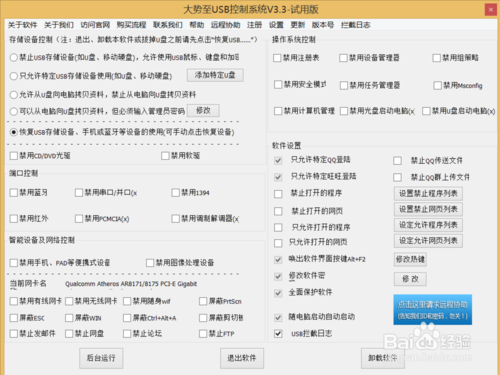Check 禁用无线网卡 option
The width and height of the screenshot is (500, 375).
point(69,301)
